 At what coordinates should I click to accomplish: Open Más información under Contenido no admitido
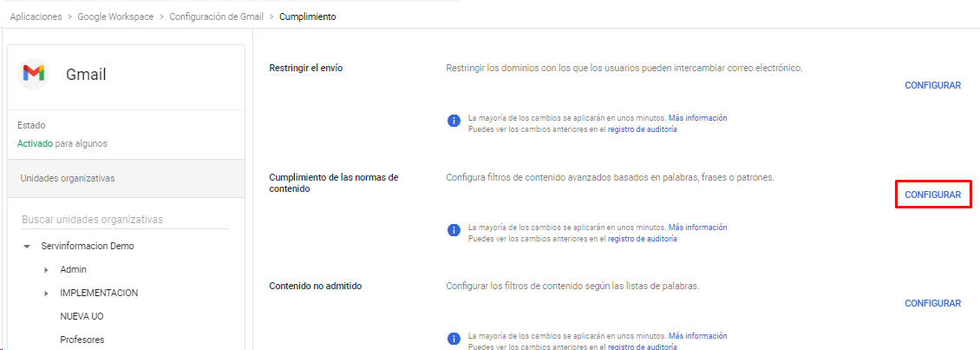click(x=697, y=335)
